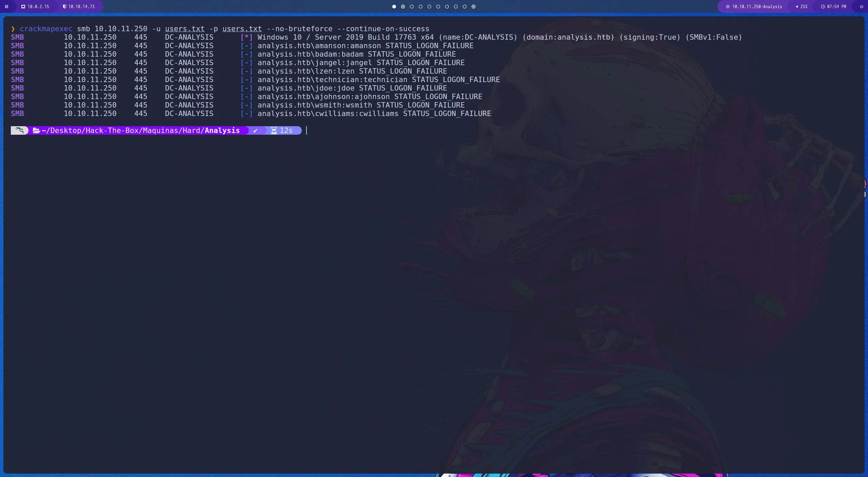The image size is (868, 477).
Task: Switch to the second workspace dot
Action: 403,6
